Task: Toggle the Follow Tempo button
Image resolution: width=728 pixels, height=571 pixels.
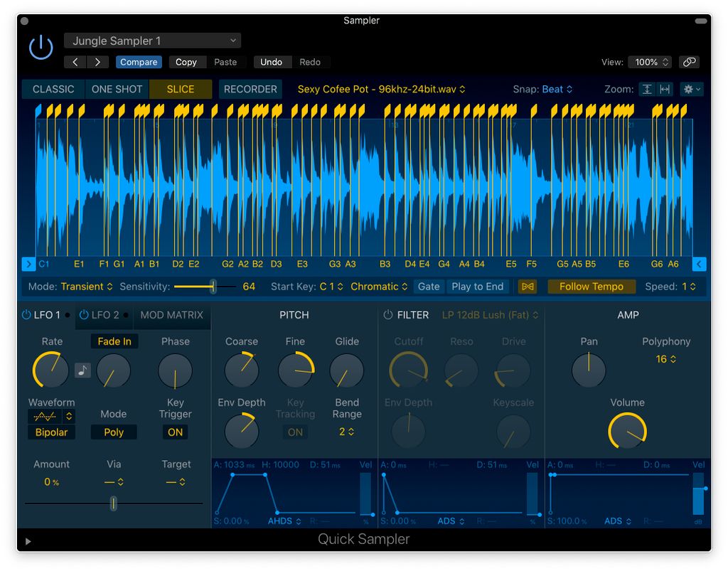Action: tap(591, 287)
